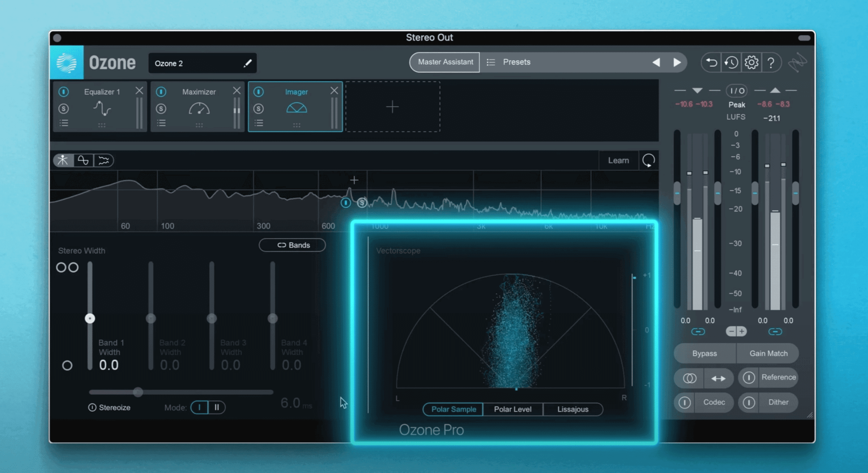Solo the Imager module

pyautogui.click(x=259, y=108)
